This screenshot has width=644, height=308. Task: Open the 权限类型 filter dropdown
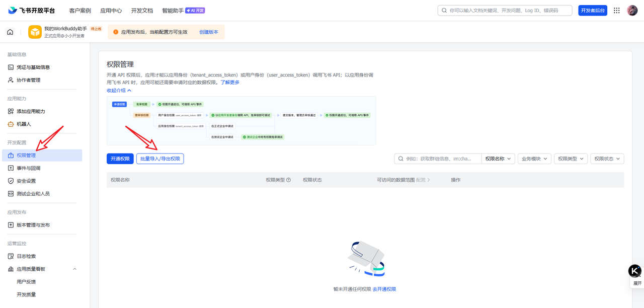pyautogui.click(x=571, y=159)
